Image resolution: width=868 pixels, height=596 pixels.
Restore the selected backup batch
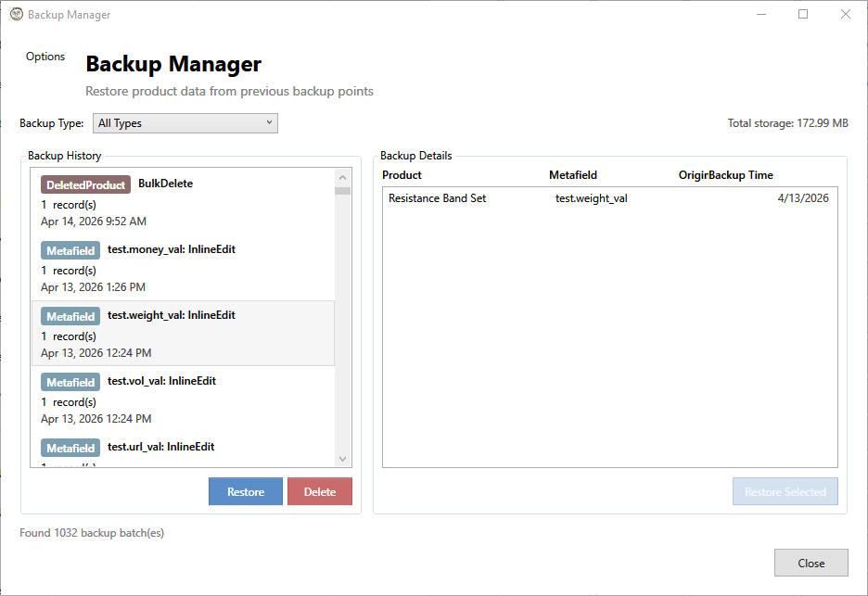point(245,491)
